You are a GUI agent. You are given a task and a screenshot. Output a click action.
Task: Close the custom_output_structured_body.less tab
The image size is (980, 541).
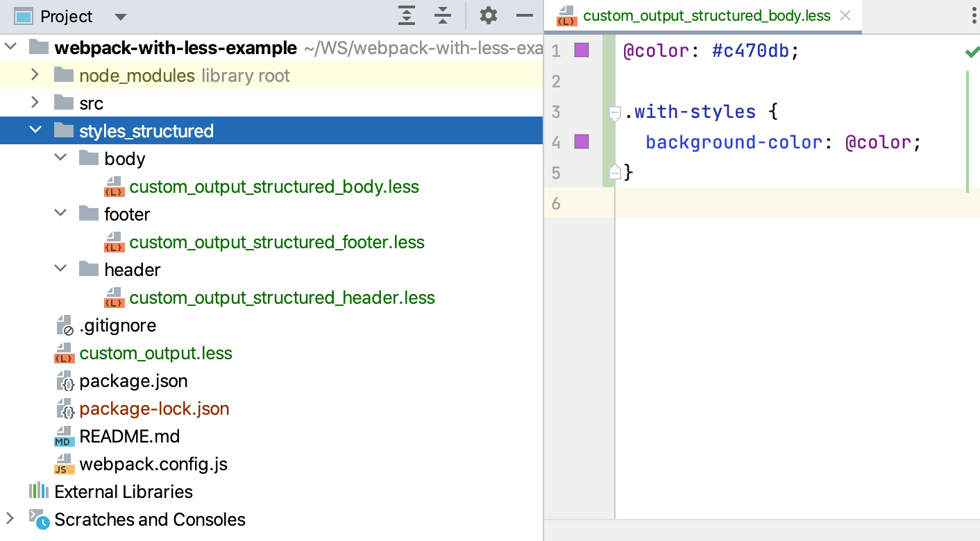[845, 16]
